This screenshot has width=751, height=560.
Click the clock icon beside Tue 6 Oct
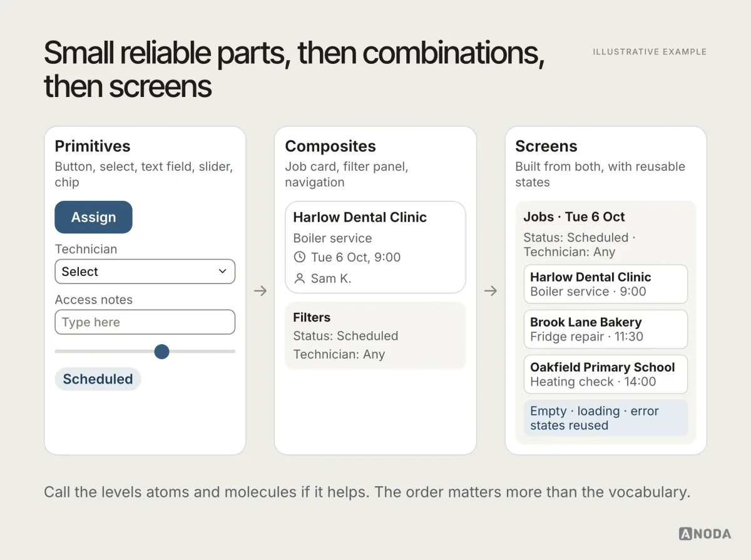click(x=300, y=257)
